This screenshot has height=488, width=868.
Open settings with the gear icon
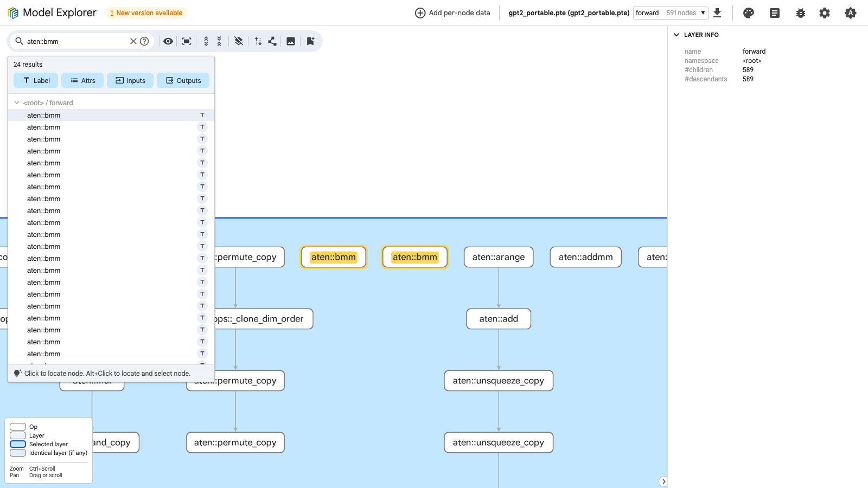[x=825, y=13]
